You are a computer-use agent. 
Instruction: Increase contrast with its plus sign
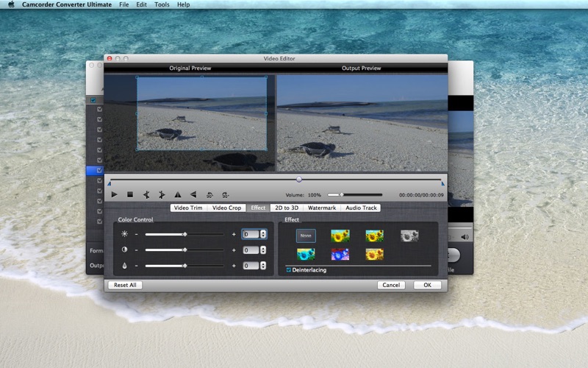(234, 250)
